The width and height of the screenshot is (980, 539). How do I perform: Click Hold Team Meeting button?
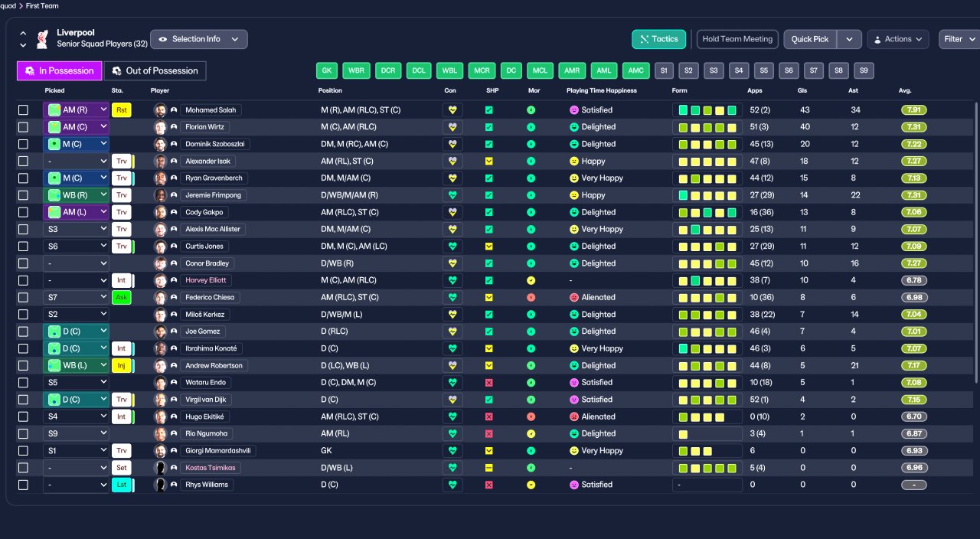[x=737, y=39]
